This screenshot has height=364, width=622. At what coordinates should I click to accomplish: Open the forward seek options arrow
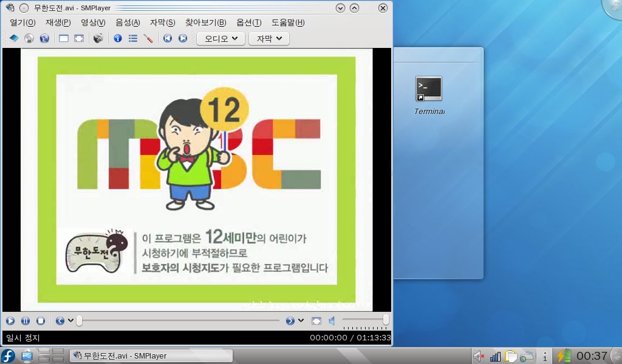(x=301, y=321)
